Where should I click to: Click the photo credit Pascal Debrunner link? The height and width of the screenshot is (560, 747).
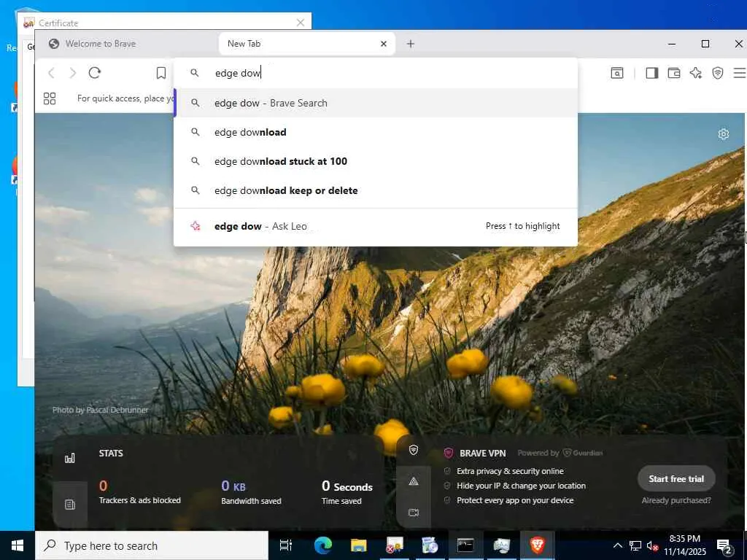(x=100, y=410)
